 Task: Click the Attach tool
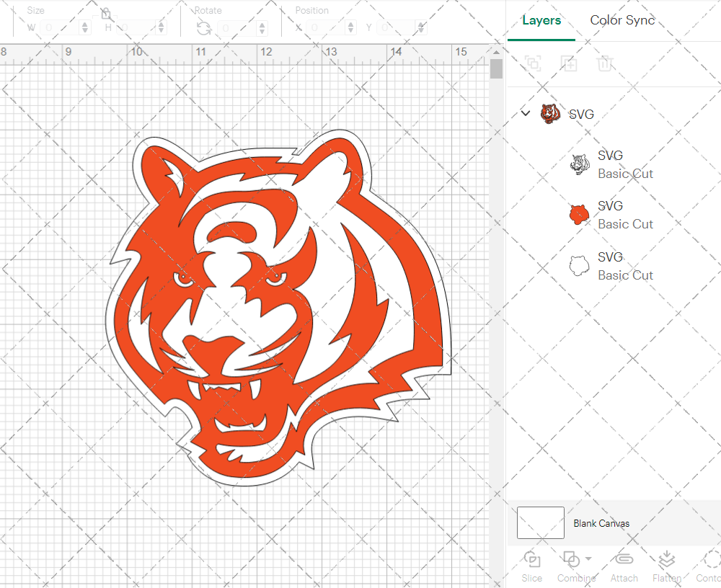[624, 567]
